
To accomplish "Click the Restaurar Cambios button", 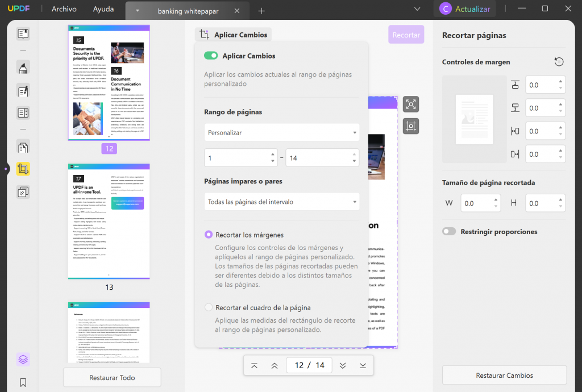I will (504, 376).
